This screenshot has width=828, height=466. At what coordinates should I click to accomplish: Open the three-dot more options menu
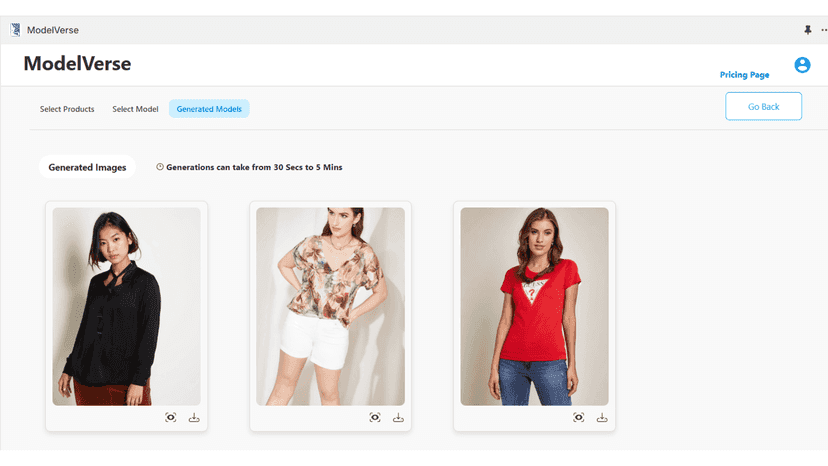[824, 30]
